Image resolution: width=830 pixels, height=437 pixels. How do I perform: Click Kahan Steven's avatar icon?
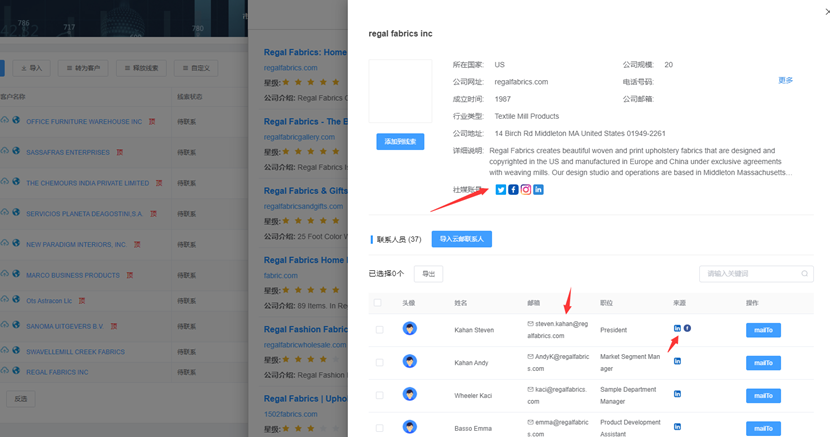tap(409, 329)
